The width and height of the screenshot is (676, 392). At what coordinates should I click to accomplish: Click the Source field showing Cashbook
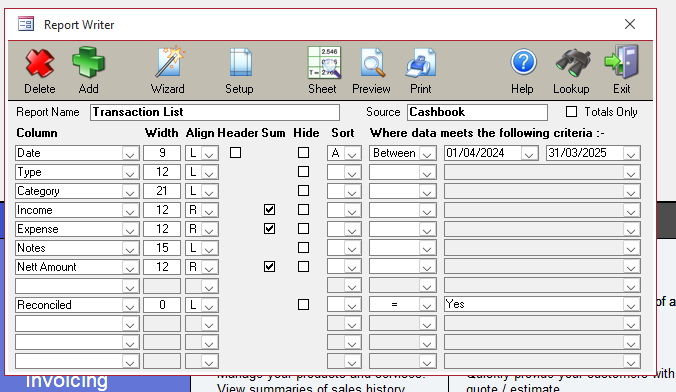(x=477, y=112)
